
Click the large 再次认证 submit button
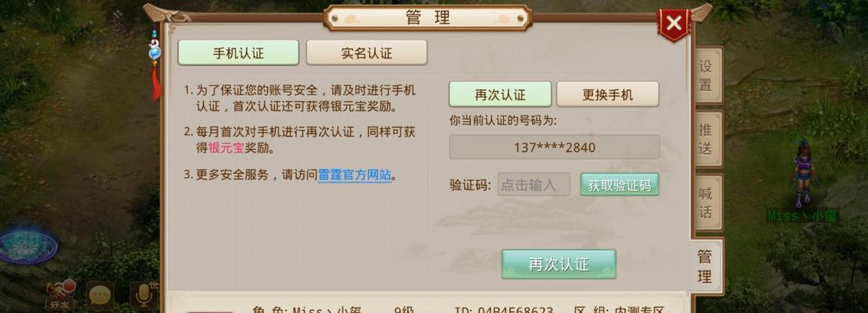click(x=559, y=264)
